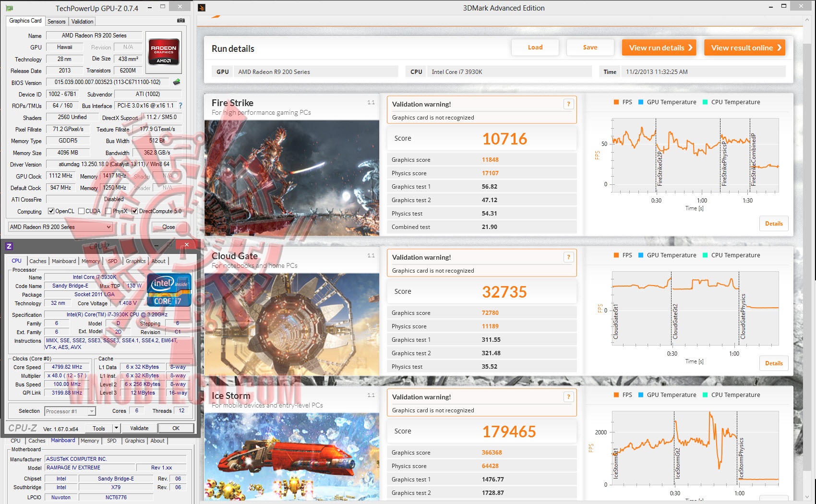
Task: Open Details for the Cloud Gate chart
Action: click(774, 363)
